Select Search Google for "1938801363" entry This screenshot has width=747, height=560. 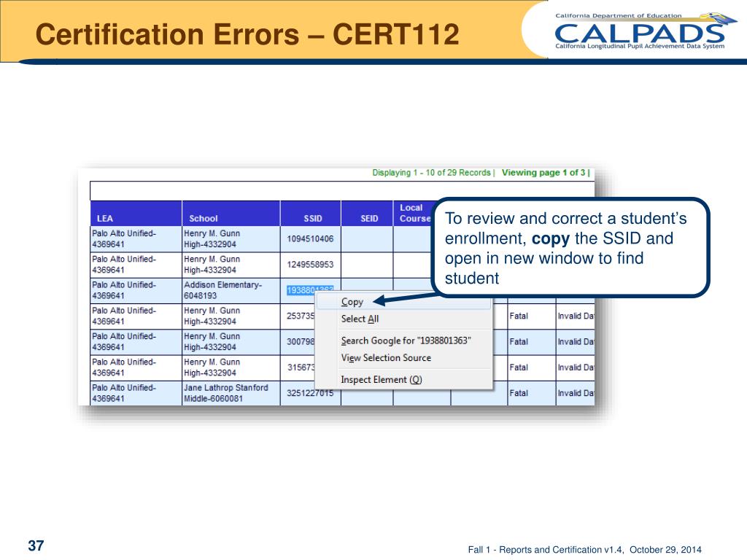click(x=404, y=341)
